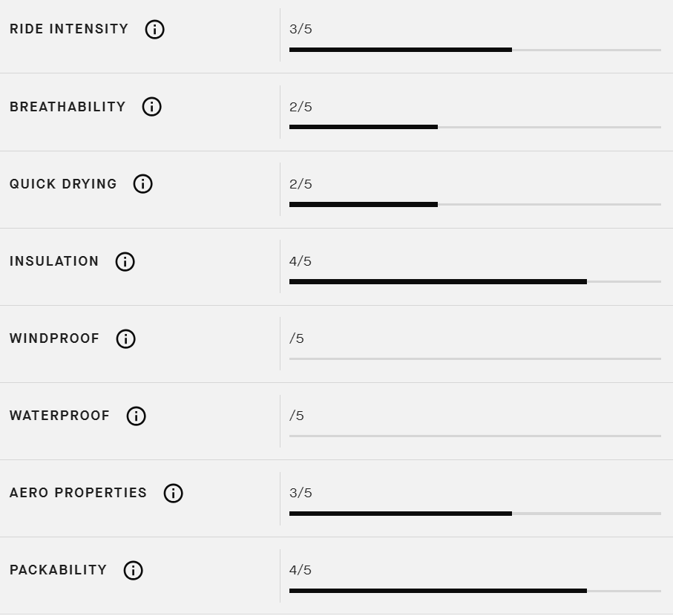Click the empty Windproof rating bar

coord(475,359)
